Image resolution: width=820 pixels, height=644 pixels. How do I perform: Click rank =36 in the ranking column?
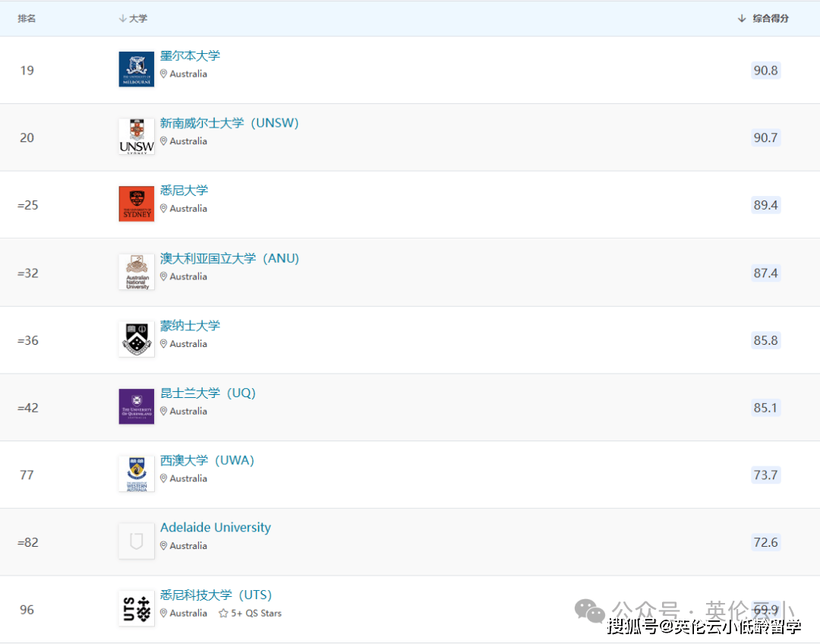pyautogui.click(x=28, y=340)
